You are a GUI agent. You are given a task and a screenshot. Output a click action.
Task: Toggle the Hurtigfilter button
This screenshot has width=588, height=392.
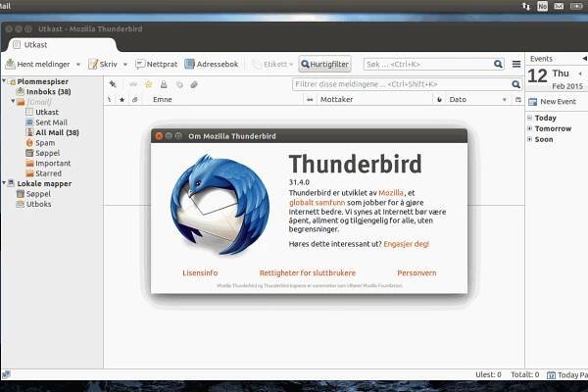pos(324,64)
